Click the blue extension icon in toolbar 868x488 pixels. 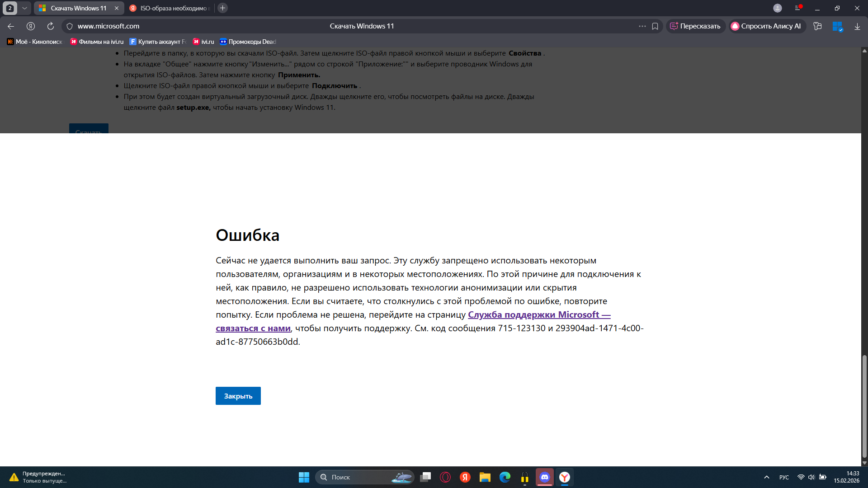coord(838,26)
